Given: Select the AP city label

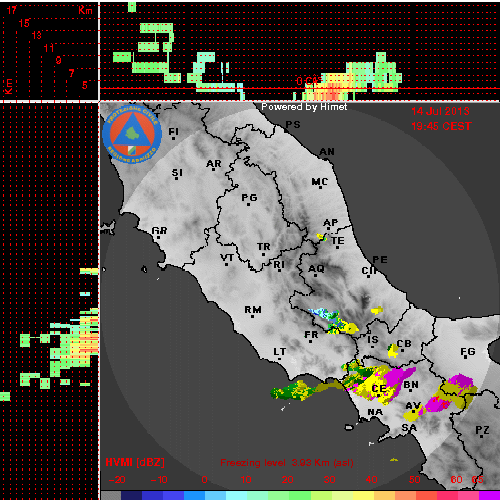Looking at the screenshot, I should 331,222.
